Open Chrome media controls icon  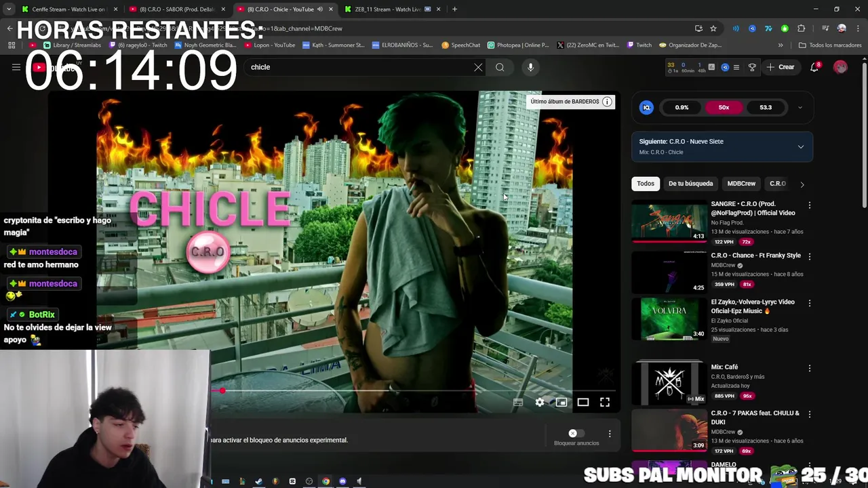tap(825, 28)
